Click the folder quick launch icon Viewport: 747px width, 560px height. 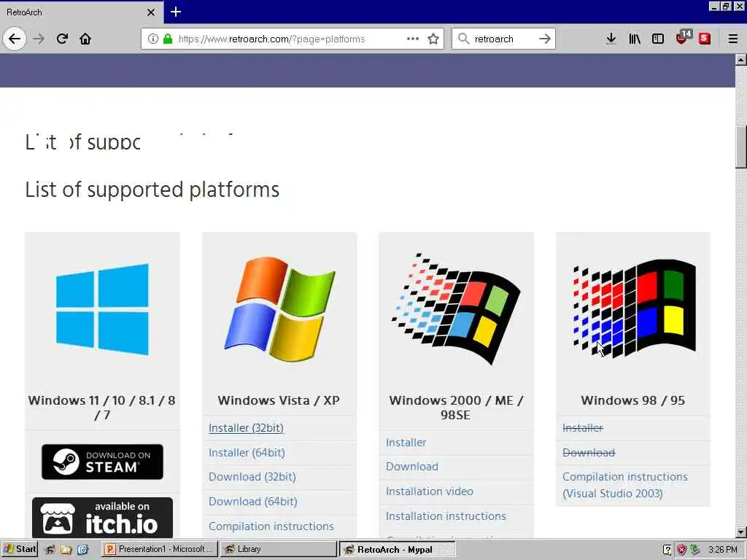pyautogui.click(x=66, y=550)
